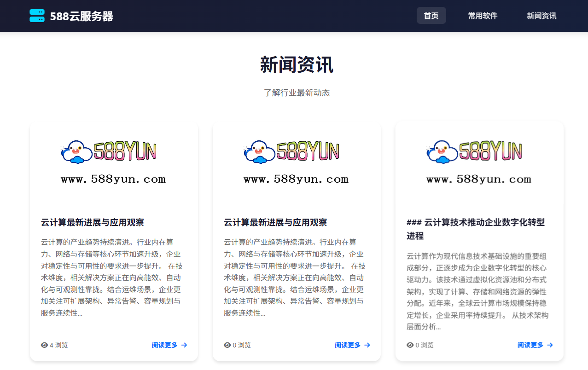
Task: Click the eye icon on the third article card
Action: (x=409, y=345)
